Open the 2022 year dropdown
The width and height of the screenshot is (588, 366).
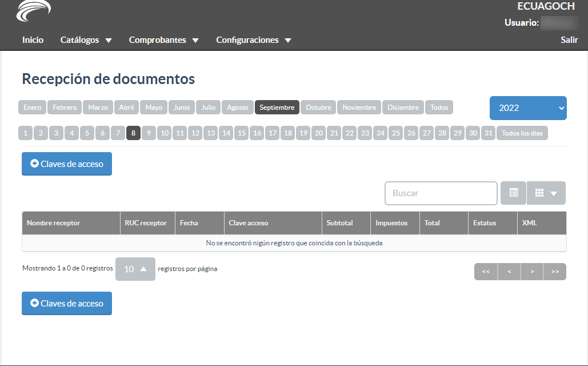528,108
